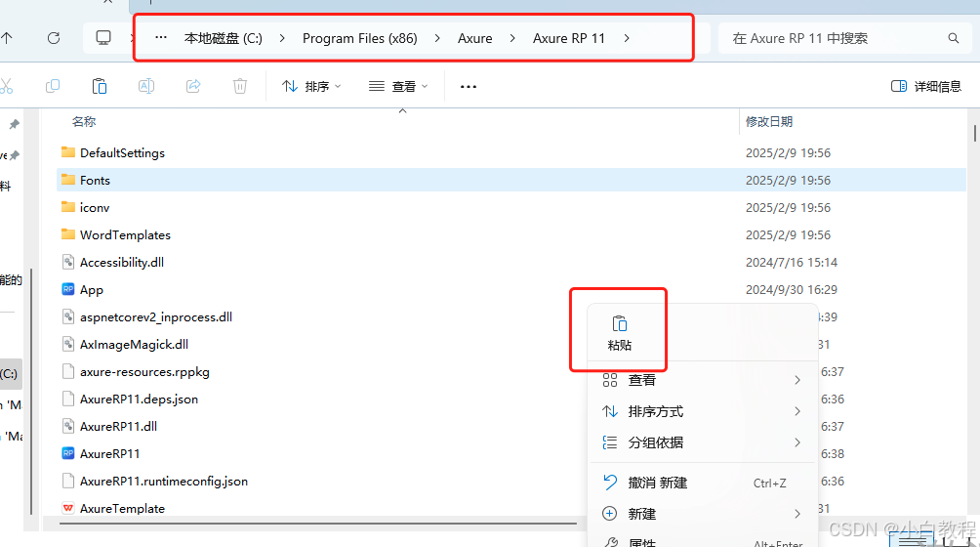This screenshot has width=980, height=547.
Task: Click the Rename toolbar icon
Action: 146,86
